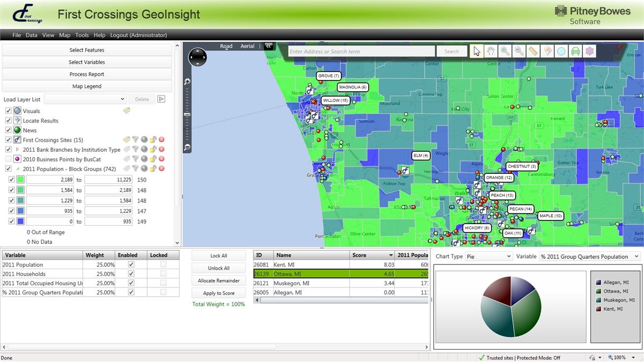This screenshot has width=644, height=362.
Task: Click the Apply to Score button
Action: pyautogui.click(x=218, y=293)
